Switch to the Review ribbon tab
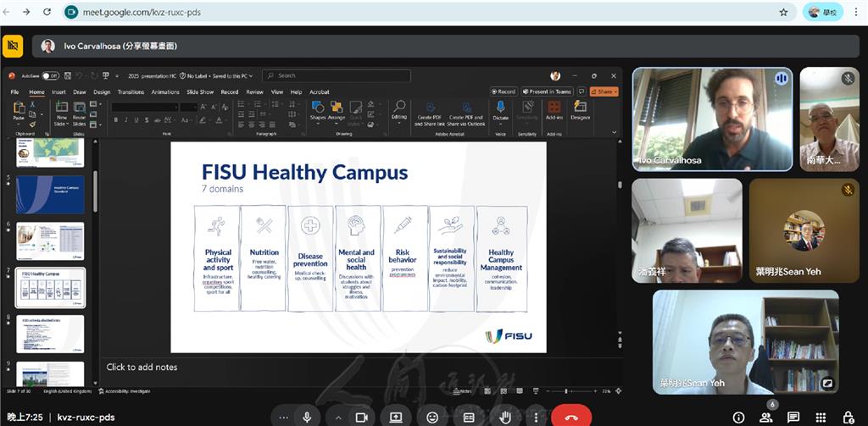Image resolution: width=868 pixels, height=426 pixels. pyautogui.click(x=254, y=91)
